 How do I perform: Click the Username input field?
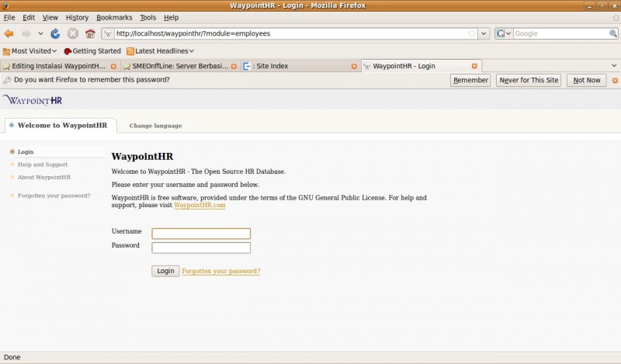201,234
